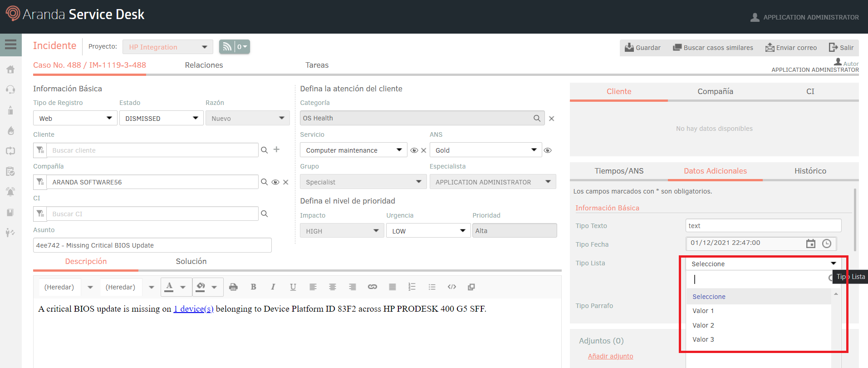Click the search magnifier in Categoría field
Screen dimensions: 868x368
click(537, 118)
